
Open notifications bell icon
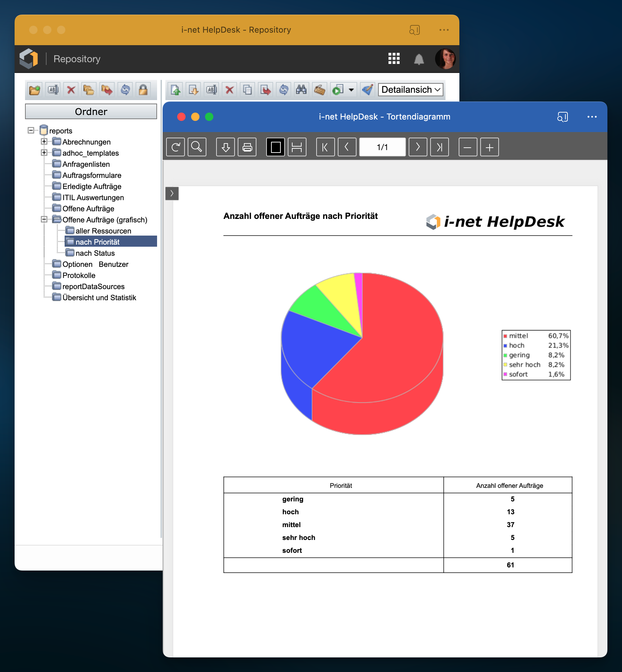coord(419,59)
